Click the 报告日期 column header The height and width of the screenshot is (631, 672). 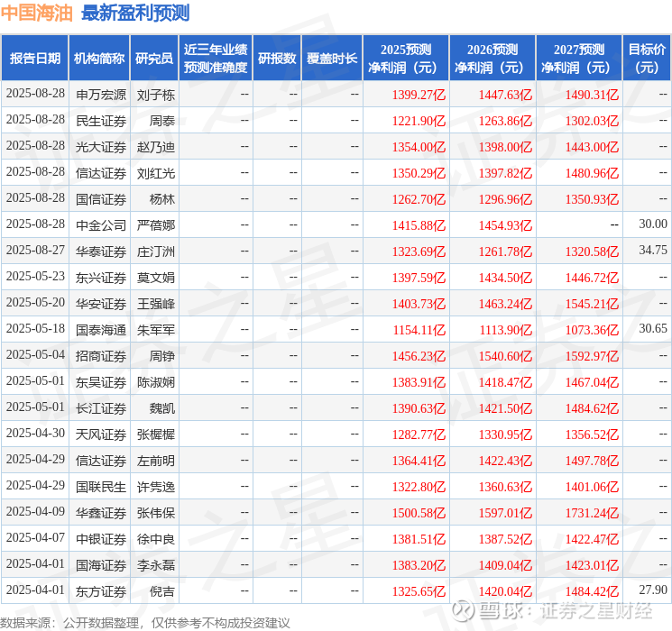click(x=34, y=59)
